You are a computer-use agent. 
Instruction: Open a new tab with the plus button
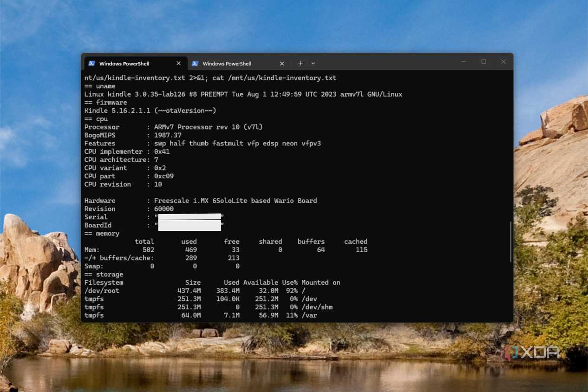coord(301,63)
